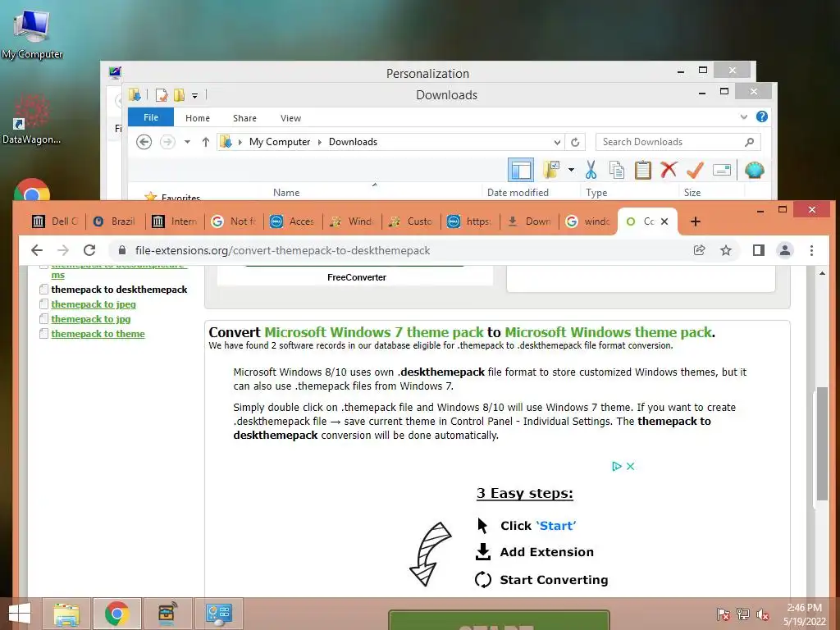Open Help icon in Downloads window
Viewport: 840px width, 630px height.
[762, 116]
